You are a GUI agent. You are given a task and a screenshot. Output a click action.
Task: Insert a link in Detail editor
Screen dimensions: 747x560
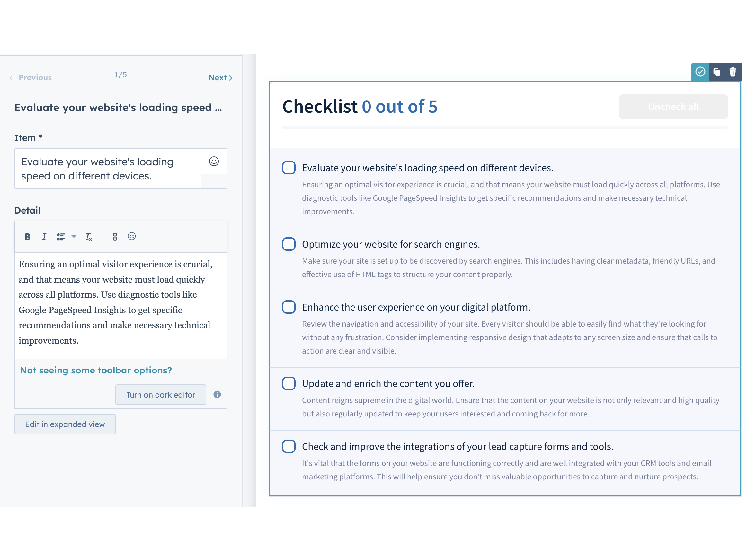click(x=115, y=237)
